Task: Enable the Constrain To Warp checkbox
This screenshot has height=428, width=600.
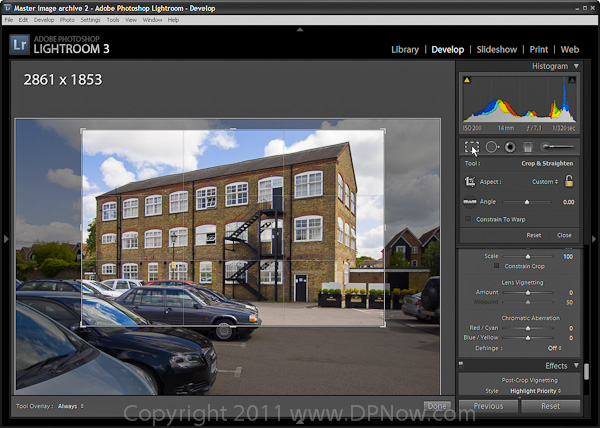Action: pyautogui.click(x=468, y=218)
